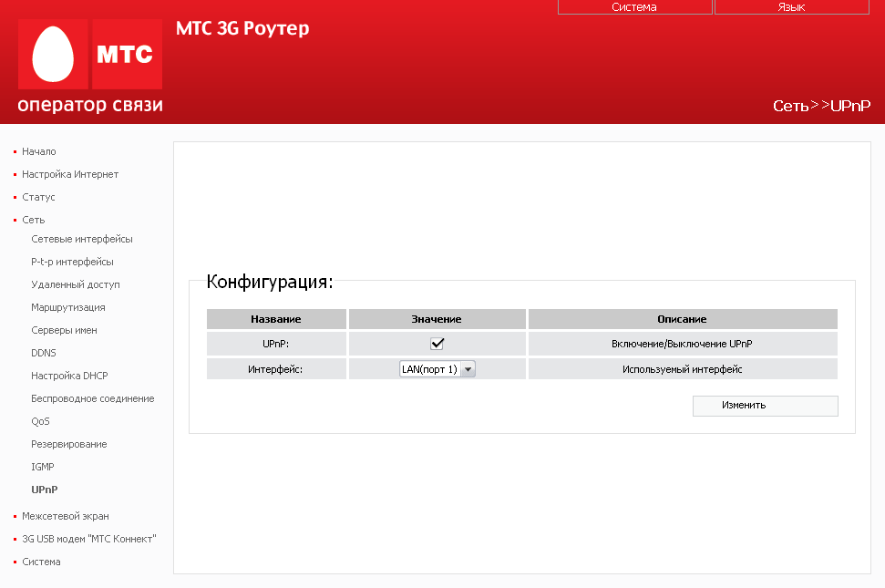Open the QoS settings page
Viewport: 885px width, 588px height.
click(x=40, y=421)
